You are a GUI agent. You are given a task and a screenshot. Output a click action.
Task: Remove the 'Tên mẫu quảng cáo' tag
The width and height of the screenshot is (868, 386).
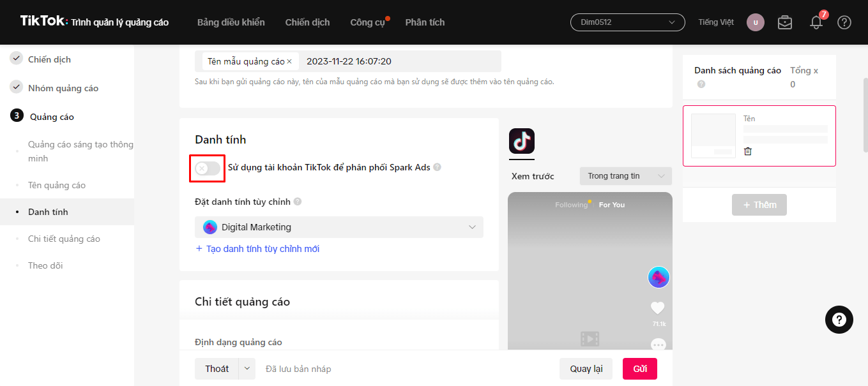click(x=289, y=62)
